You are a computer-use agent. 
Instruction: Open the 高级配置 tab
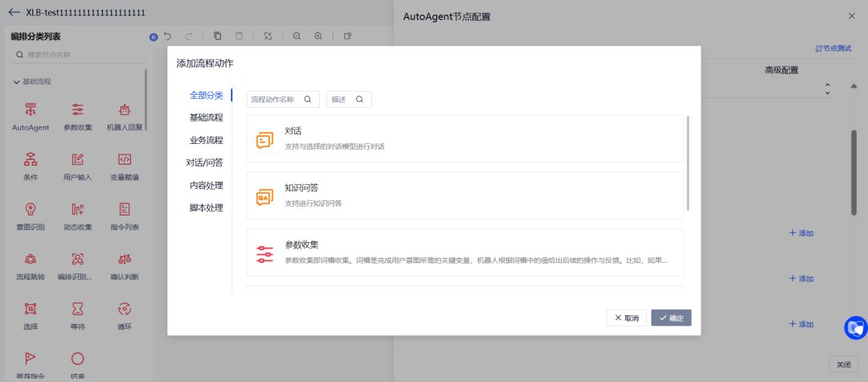[x=782, y=70]
